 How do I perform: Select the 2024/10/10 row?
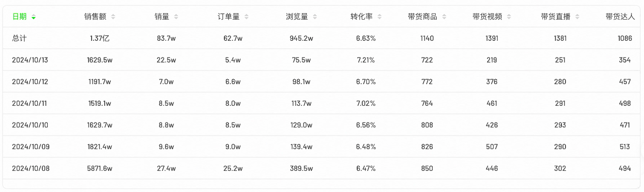click(322, 125)
